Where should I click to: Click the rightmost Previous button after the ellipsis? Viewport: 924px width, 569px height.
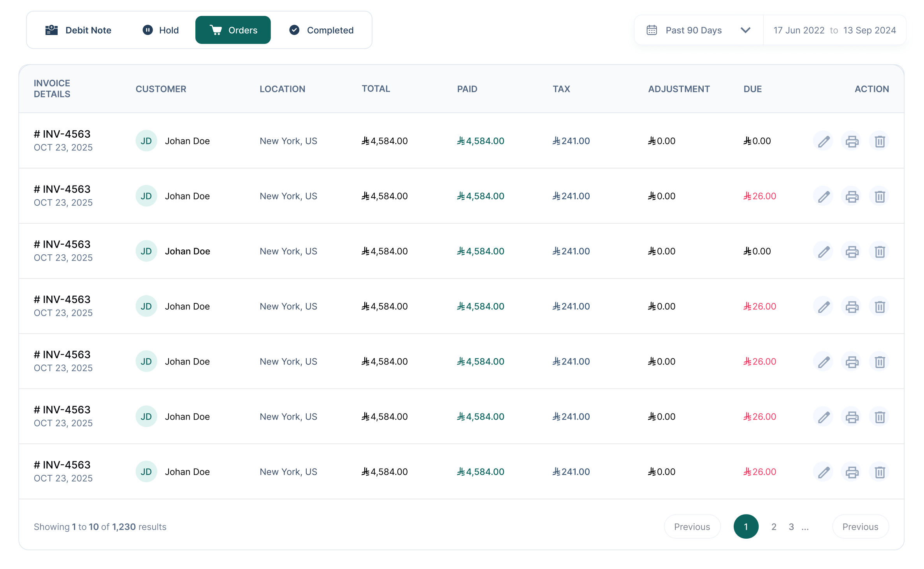(x=860, y=527)
